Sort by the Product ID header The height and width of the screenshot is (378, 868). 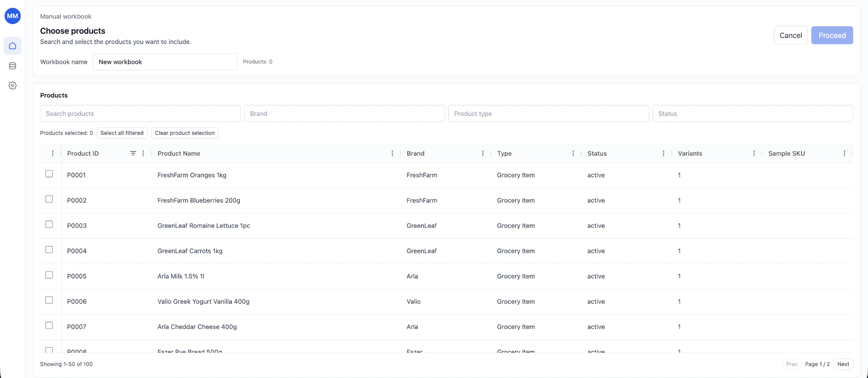[x=83, y=153]
